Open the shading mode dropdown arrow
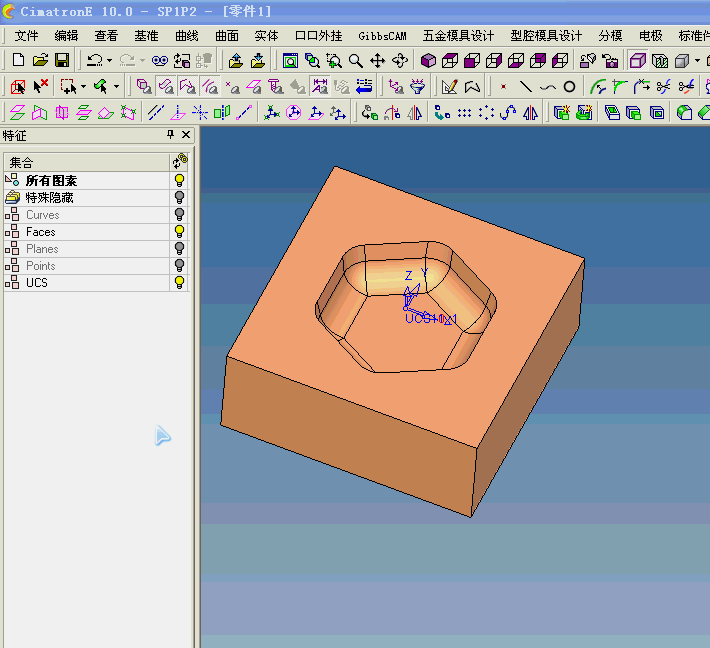The image size is (710, 648). pyautogui.click(x=697, y=61)
